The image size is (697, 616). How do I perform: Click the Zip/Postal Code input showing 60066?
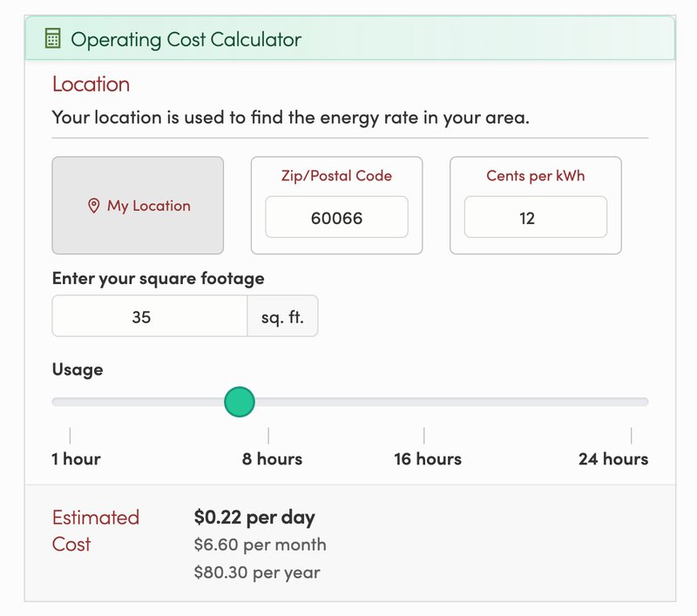[335, 217]
